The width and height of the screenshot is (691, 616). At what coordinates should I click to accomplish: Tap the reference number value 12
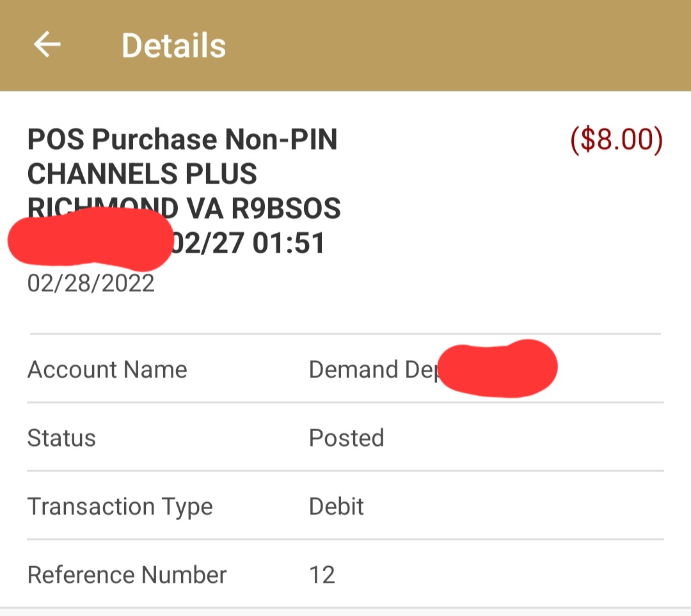(x=322, y=575)
